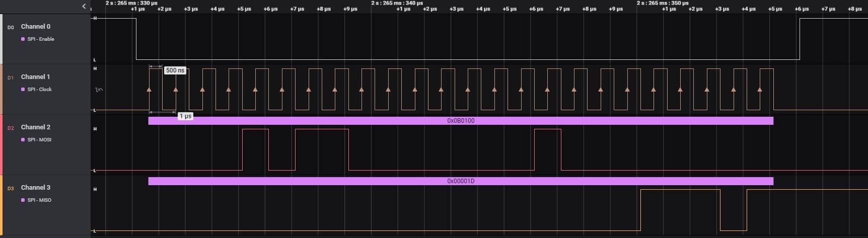Click the purple square beside SPI - Clock
868x238 pixels.
coord(23,90)
